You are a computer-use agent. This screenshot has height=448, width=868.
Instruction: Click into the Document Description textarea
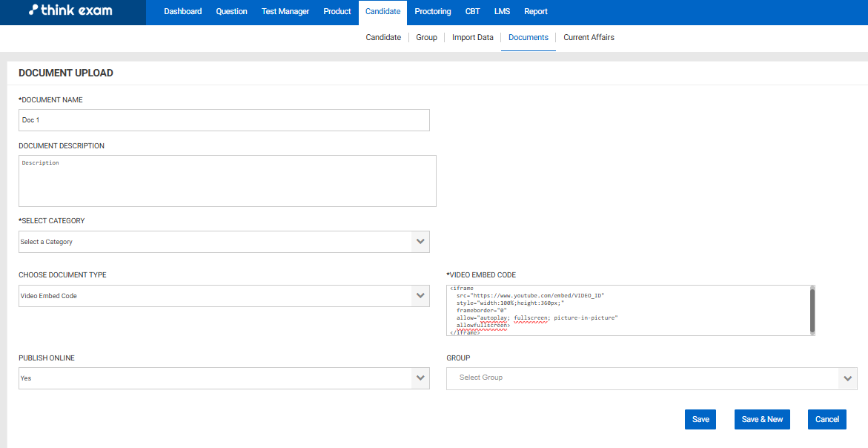pyautogui.click(x=227, y=181)
